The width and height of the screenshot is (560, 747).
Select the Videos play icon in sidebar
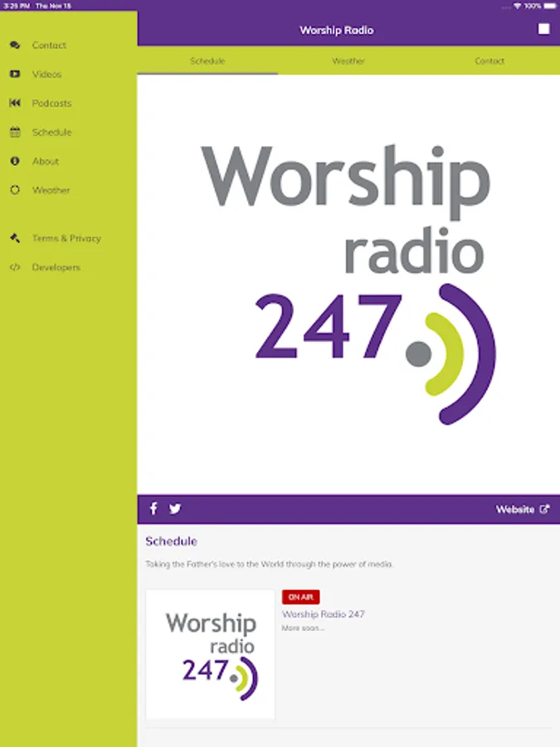point(15,74)
